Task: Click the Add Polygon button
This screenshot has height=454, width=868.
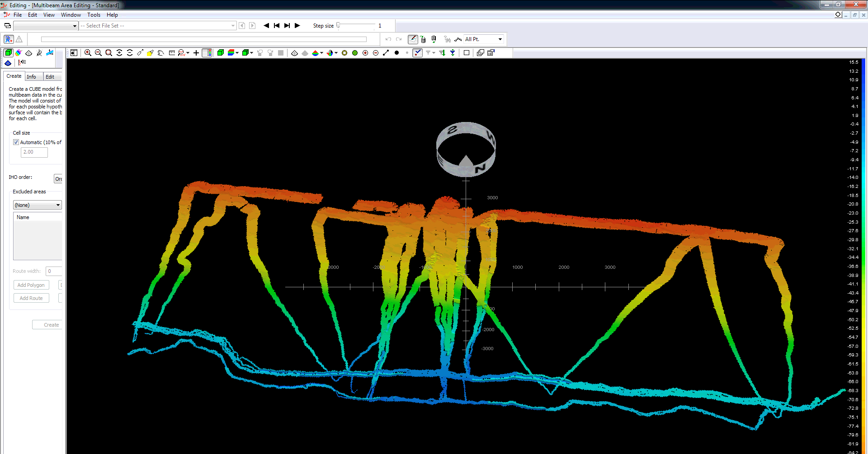Action: [31, 285]
